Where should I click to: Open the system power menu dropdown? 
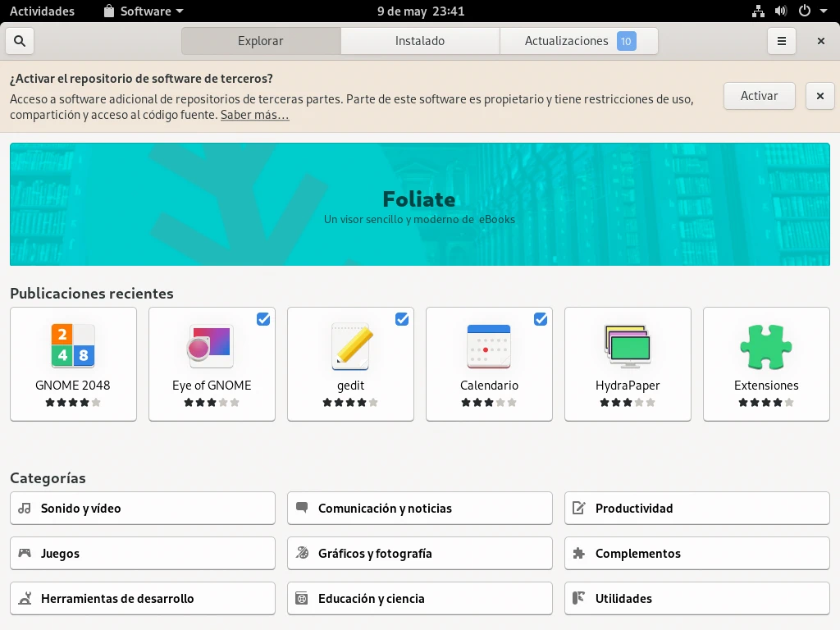pyautogui.click(x=808, y=11)
